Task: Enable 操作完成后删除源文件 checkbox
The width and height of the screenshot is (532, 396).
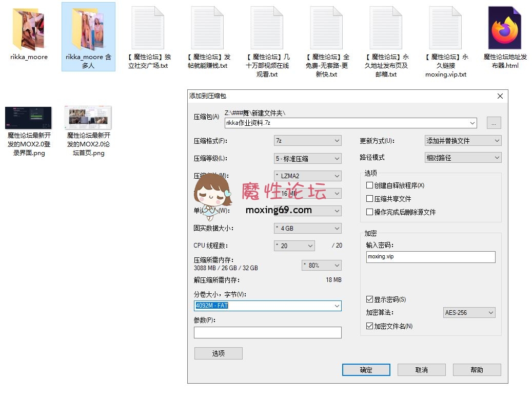Action: (369, 212)
